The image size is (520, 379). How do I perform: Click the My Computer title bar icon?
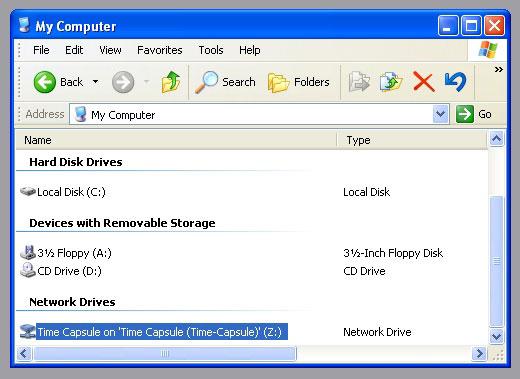pos(24,25)
